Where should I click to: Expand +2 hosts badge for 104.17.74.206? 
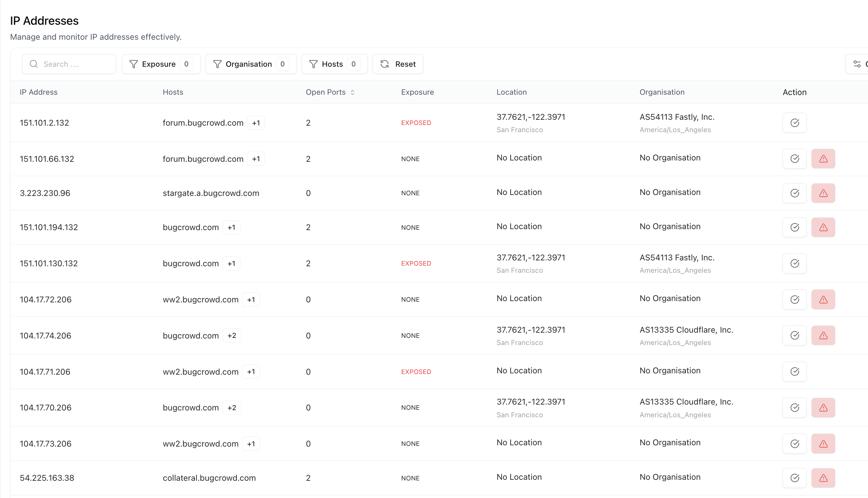pos(232,336)
